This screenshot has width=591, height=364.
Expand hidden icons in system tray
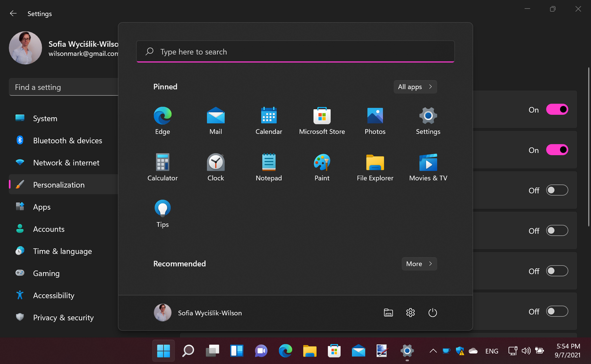pyautogui.click(x=432, y=351)
